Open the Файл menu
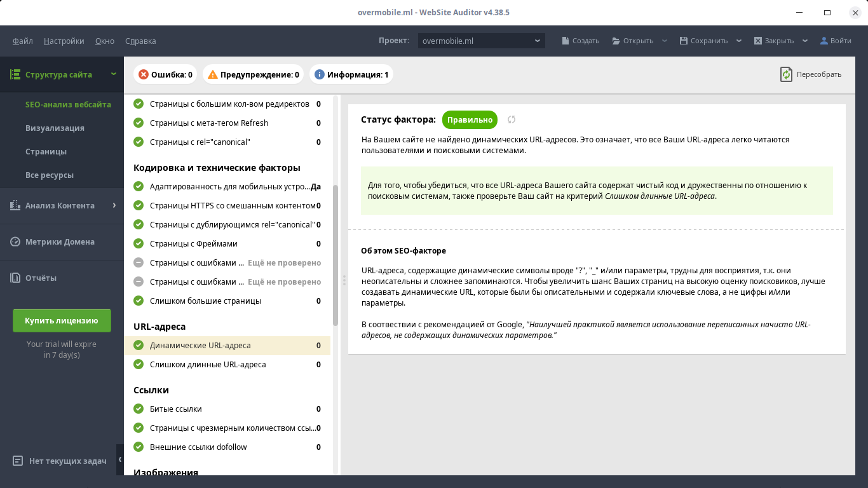The height and width of the screenshot is (488, 868). [x=23, y=41]
